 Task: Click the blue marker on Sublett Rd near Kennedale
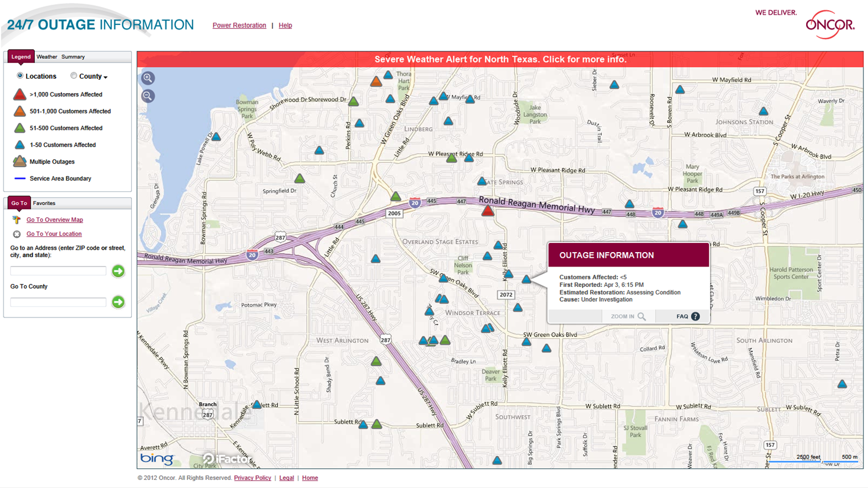tap(256, 405)
